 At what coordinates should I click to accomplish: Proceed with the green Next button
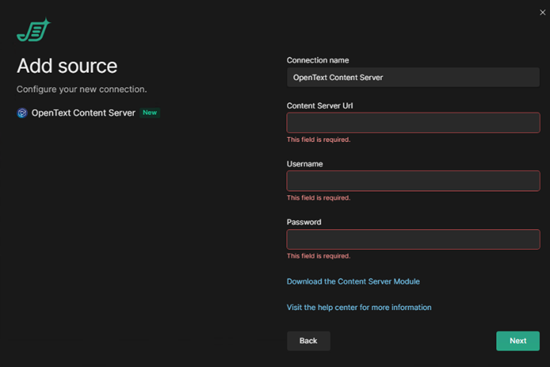(518, 341)
